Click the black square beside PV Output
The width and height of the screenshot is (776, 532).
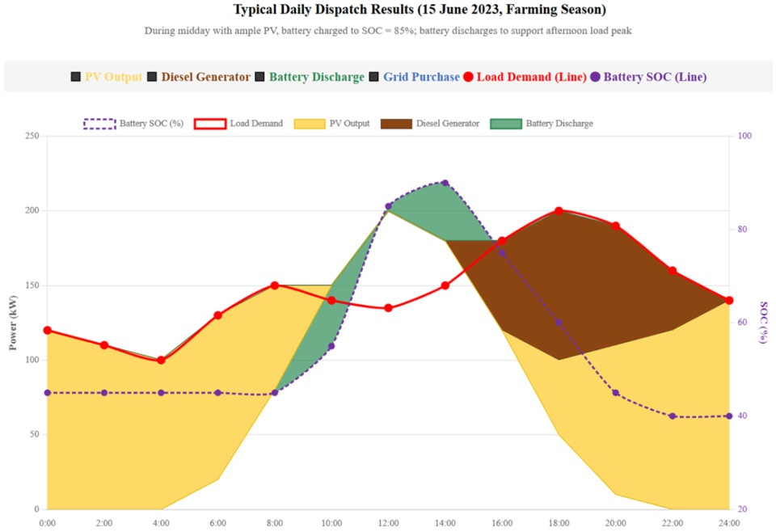pos(76,77)
